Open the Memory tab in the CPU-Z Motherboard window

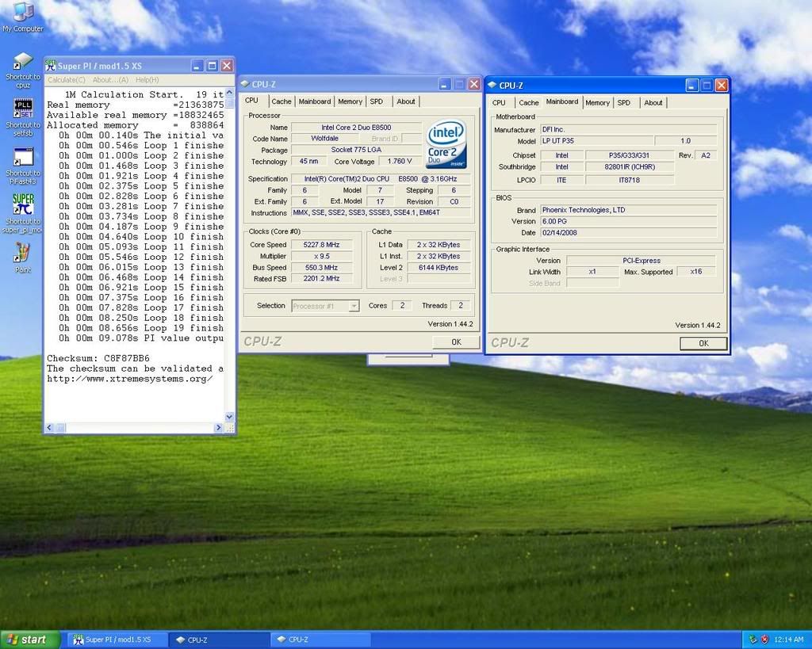click(597, 102)
